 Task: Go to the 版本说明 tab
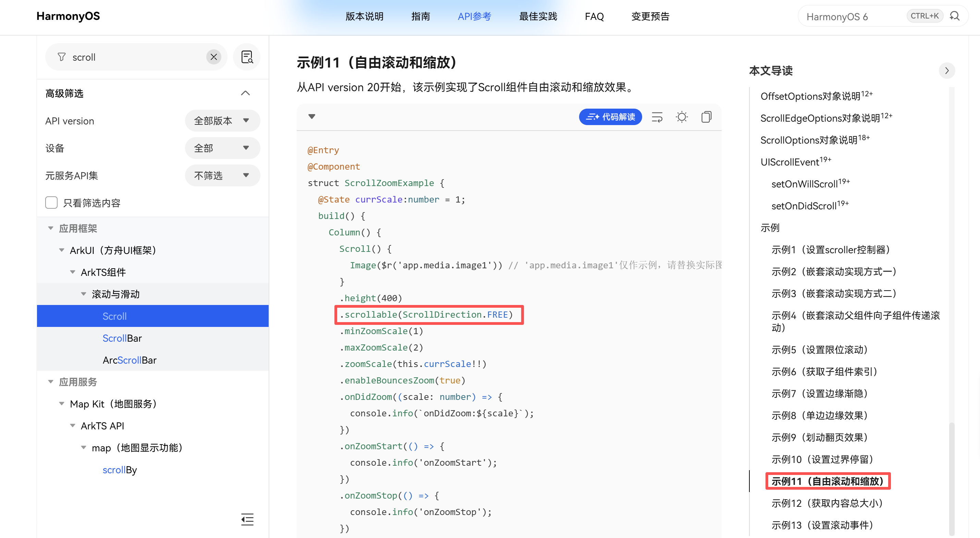tap(365, 16)
